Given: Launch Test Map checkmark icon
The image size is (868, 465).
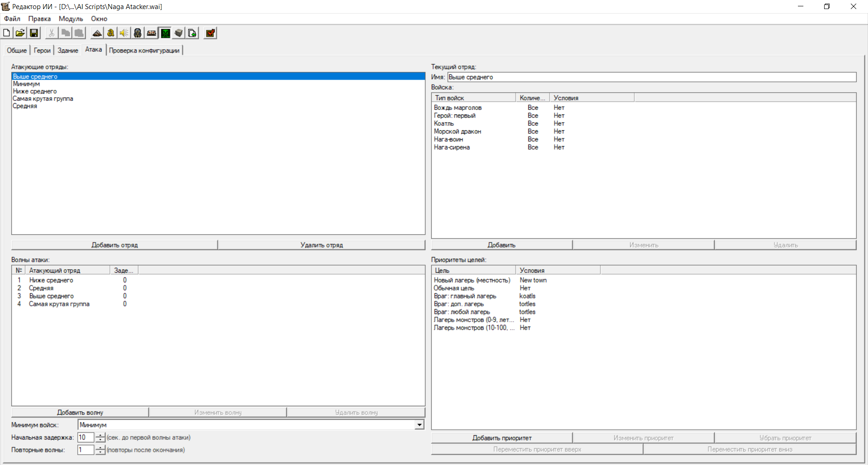Looking at the screenshot, I should point(210,33).
